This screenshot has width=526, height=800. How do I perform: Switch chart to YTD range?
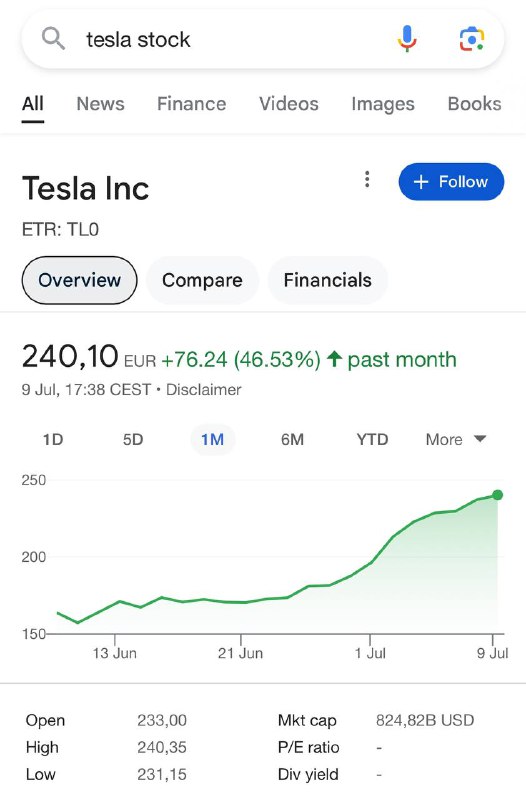click(372, 439)
